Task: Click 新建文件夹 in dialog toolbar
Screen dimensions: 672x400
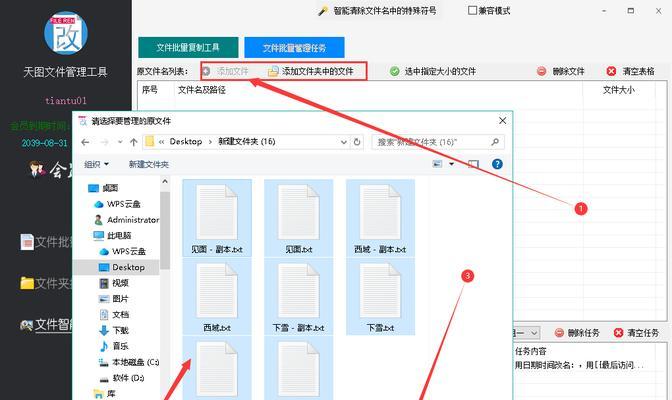Action: click(148, 164)
